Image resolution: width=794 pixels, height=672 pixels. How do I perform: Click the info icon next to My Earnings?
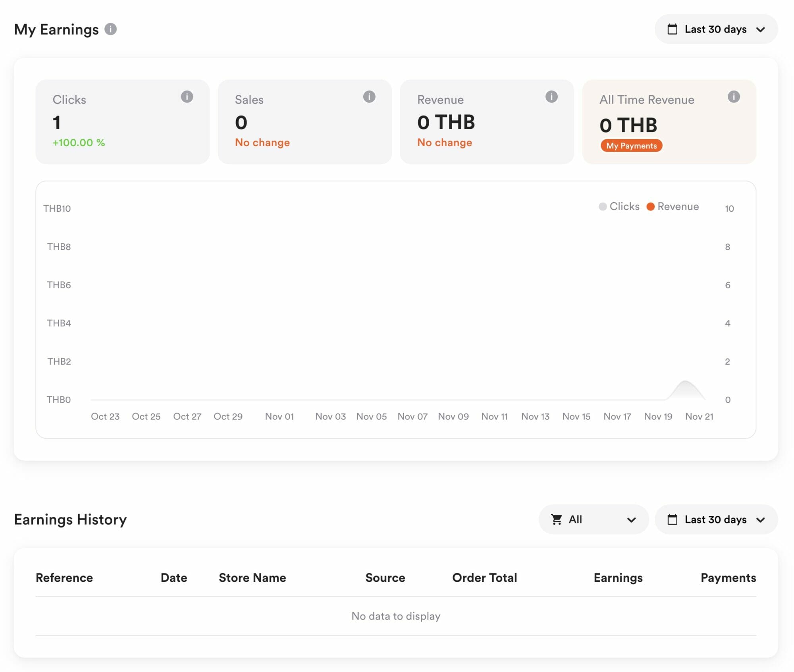(110, 29)
